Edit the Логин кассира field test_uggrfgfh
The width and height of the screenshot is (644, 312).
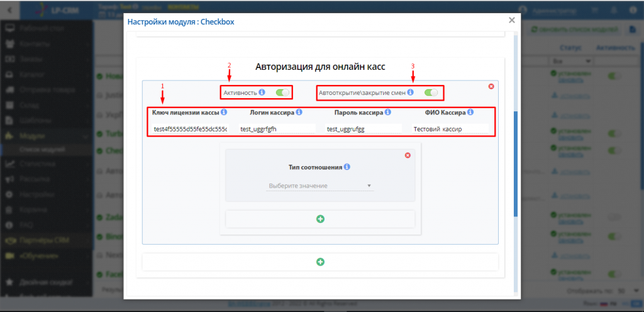point(277,129)
